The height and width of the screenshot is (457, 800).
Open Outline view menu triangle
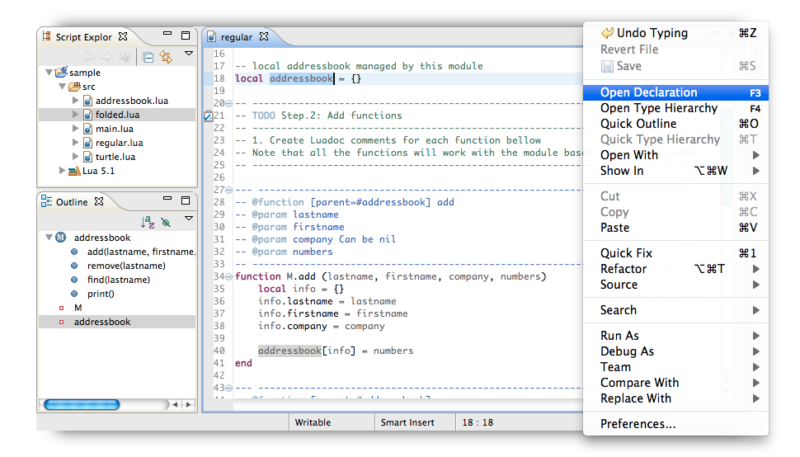click(189, 218)
